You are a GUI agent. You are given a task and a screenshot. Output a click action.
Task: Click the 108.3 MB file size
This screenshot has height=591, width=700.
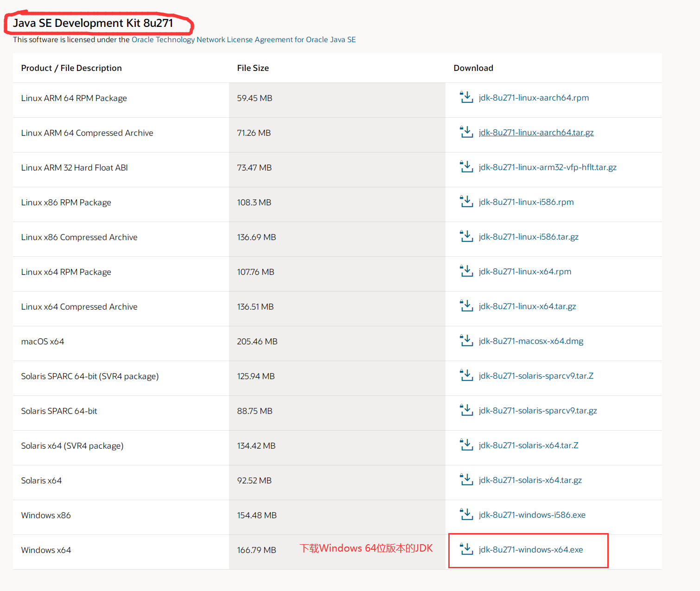click(x=254, y=203)
